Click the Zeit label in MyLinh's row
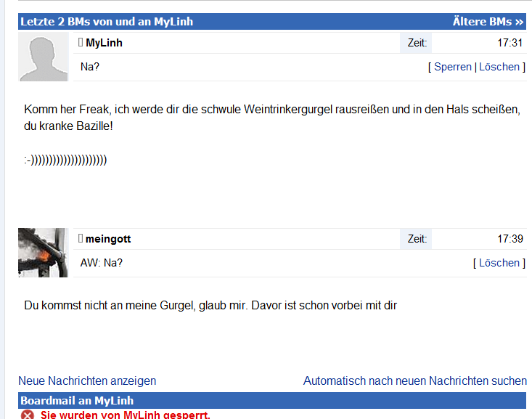Image resolution: width=532 pixels, height=419 pixels. (417, 43)
